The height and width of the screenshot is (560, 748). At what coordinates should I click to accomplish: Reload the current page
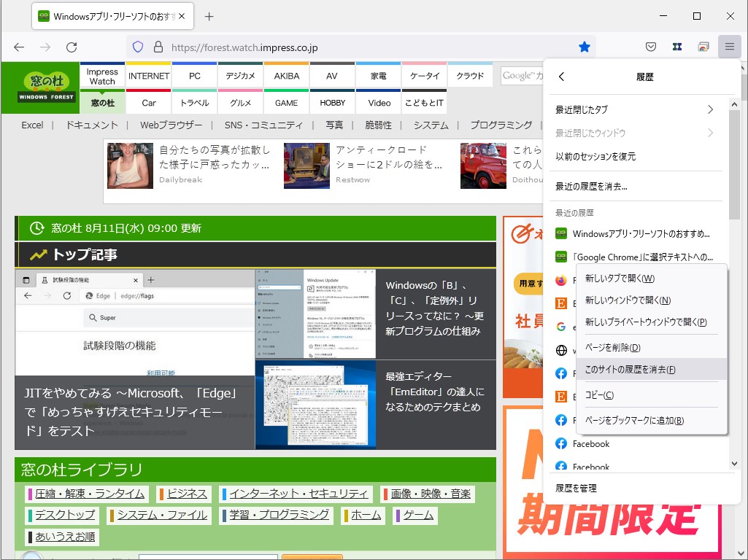pos(71,47)
